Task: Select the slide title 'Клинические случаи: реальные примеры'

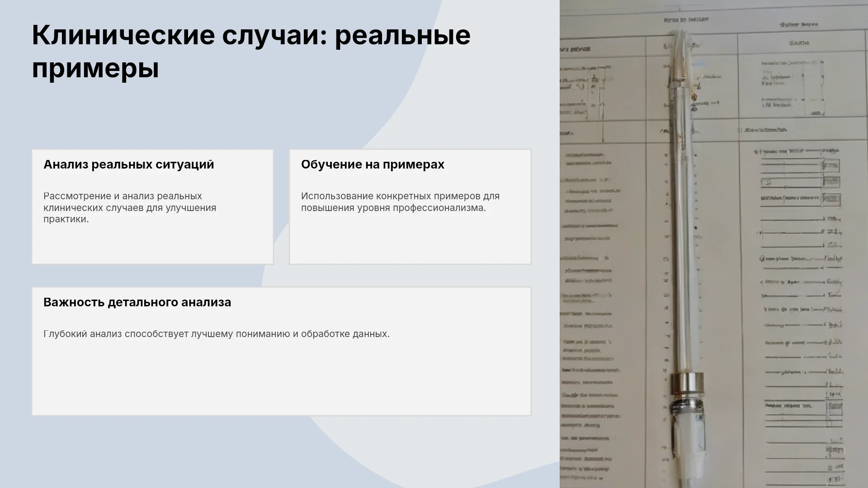Action: pyautogui.click(x=251, y=52)
